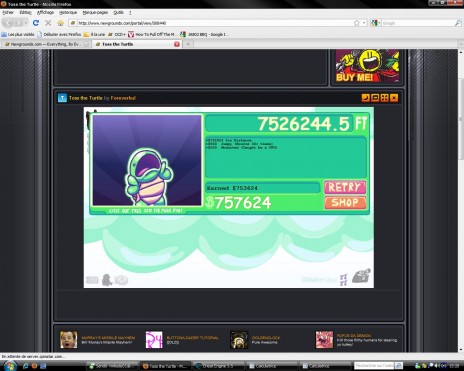This screenshot has height=371, width=464.
Task: Open the OCD+ bookmark
Action: point(117,34)
